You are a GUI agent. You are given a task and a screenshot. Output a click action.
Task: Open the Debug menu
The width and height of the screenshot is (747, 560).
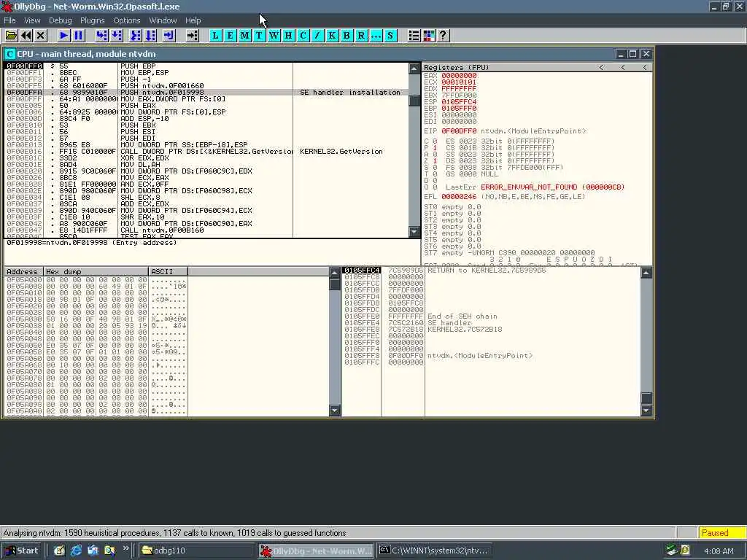pos(60,20)
